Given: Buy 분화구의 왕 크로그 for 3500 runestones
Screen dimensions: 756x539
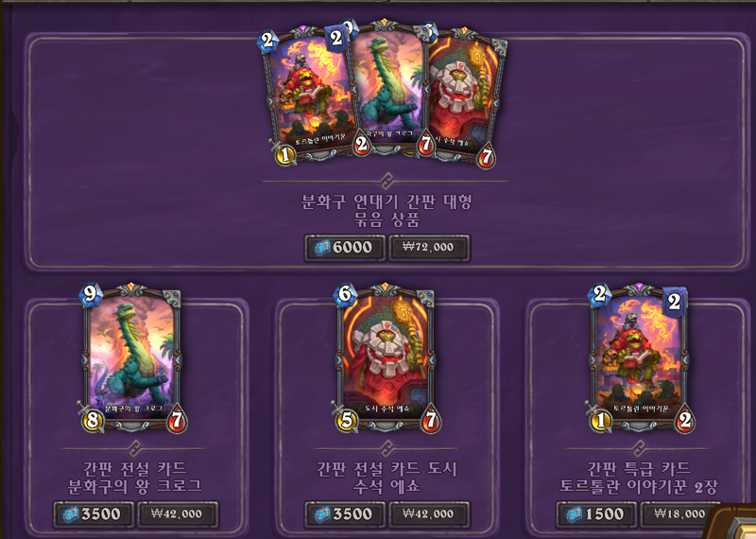Looking at the screenshot, I should coord(94,514).
